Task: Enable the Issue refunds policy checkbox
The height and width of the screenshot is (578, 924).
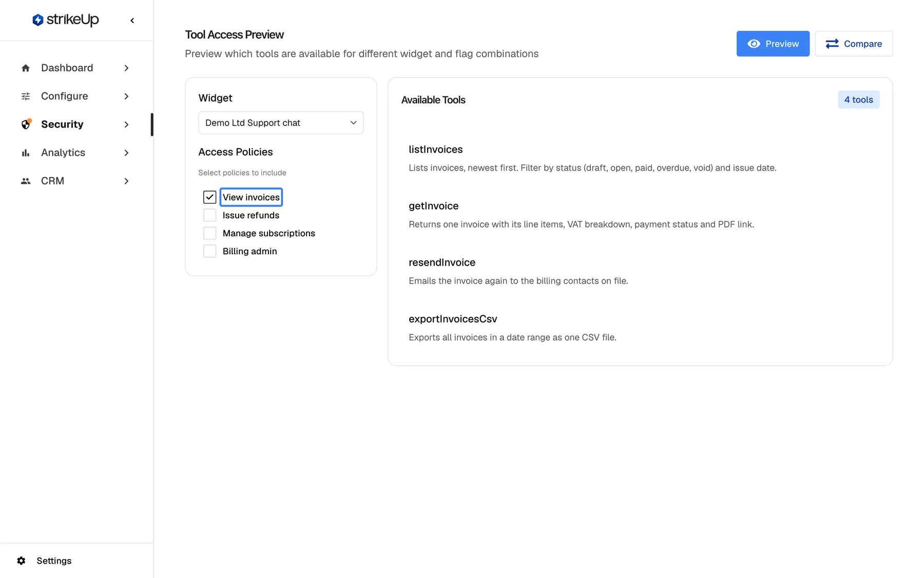Action: pyautogui.click(x=209, y=215)
